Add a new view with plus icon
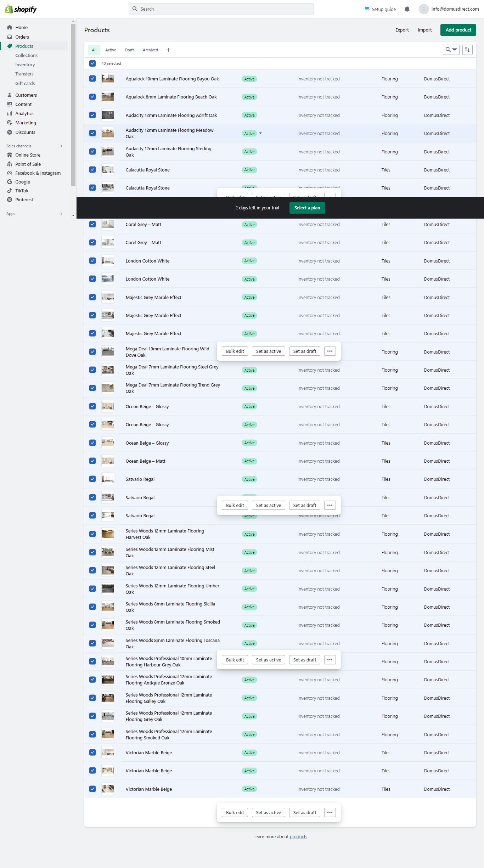484x868 pixels. click(x=168, y=50)
